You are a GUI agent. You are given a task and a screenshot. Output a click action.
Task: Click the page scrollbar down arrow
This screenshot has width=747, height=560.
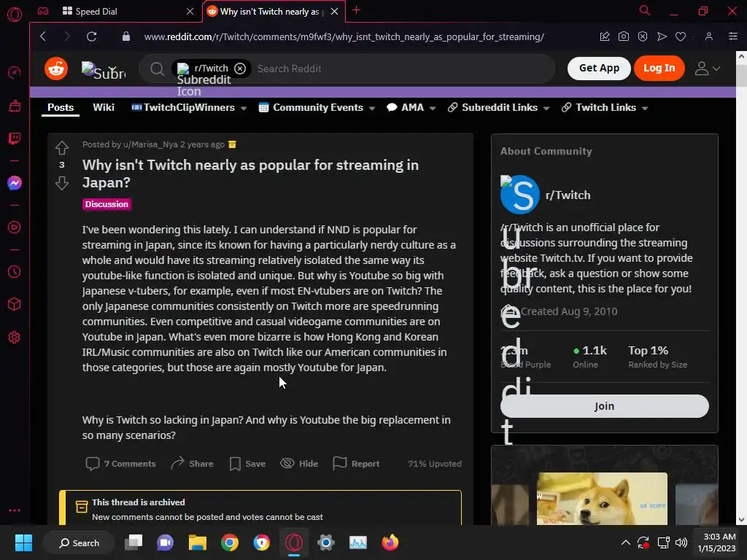pos(741,519)
